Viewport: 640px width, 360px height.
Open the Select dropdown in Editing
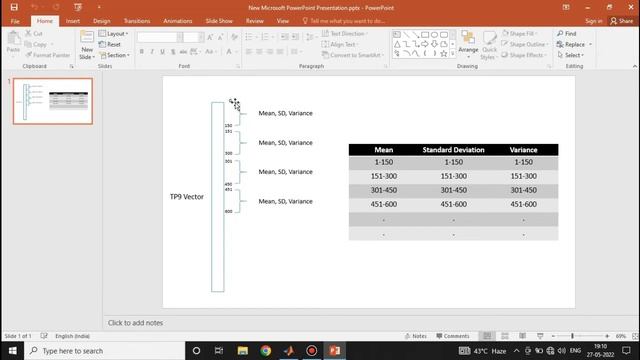(570, 55)
